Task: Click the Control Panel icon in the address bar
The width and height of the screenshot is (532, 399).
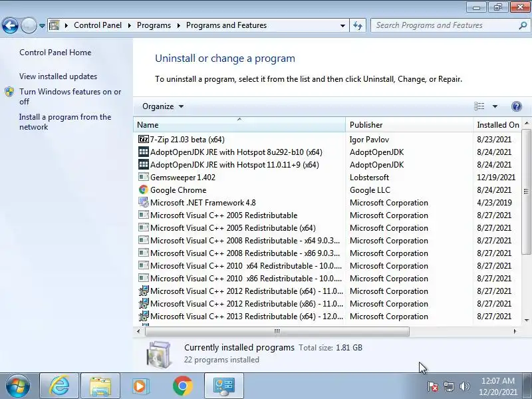Action: tap(54, 25)
